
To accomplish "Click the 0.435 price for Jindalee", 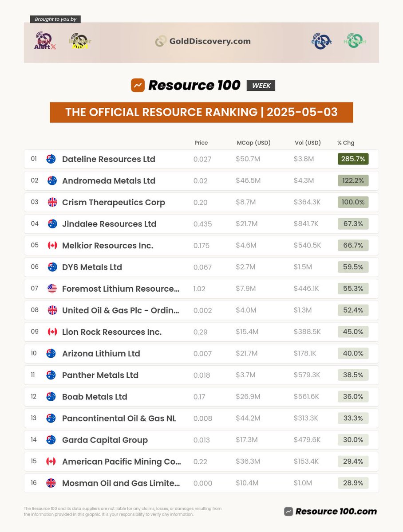I will [202, 224].
